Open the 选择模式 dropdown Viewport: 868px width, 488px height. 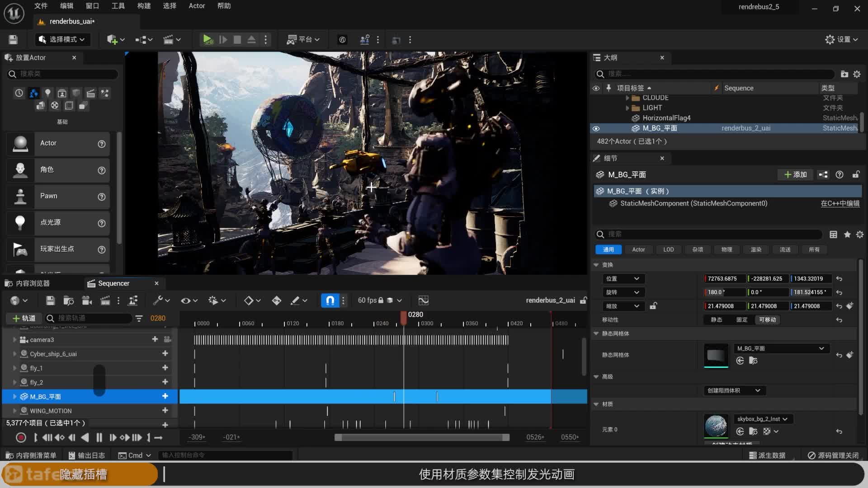[63, 40]
